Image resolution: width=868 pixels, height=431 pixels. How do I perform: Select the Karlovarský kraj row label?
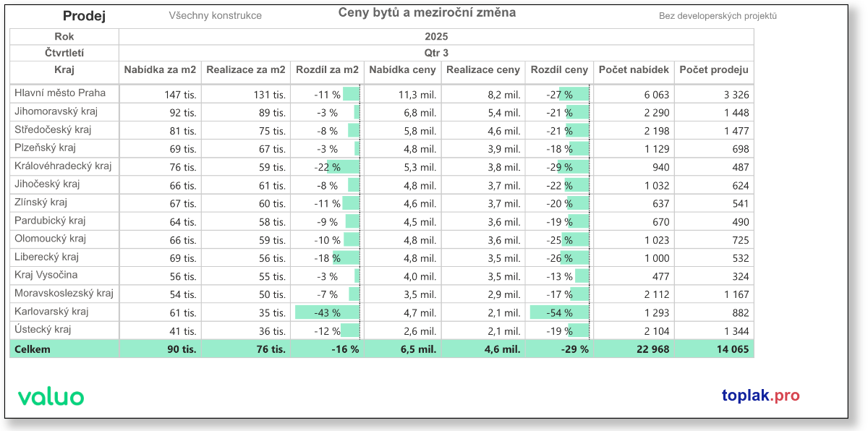click(51, 312)
